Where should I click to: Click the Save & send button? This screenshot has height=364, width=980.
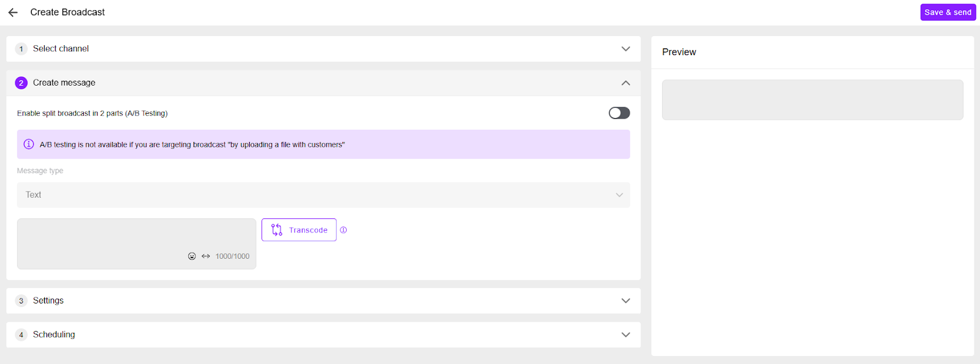click(x=948, y=12)
